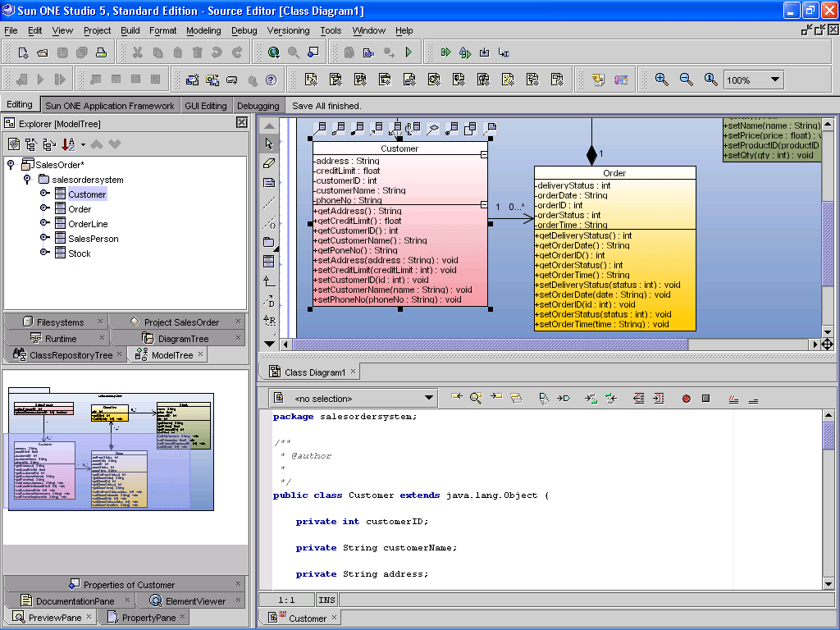Select the SalesPerson item in the tree

[94, 239]
